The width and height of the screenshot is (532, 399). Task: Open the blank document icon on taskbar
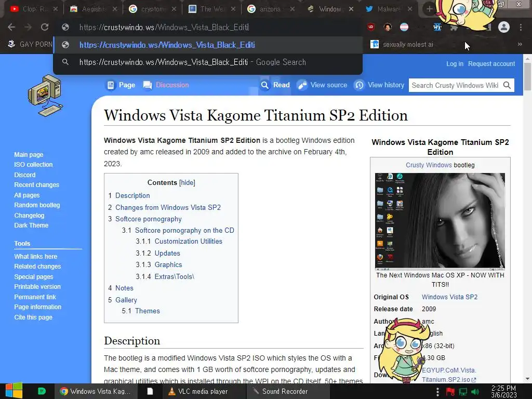[150, 391]
